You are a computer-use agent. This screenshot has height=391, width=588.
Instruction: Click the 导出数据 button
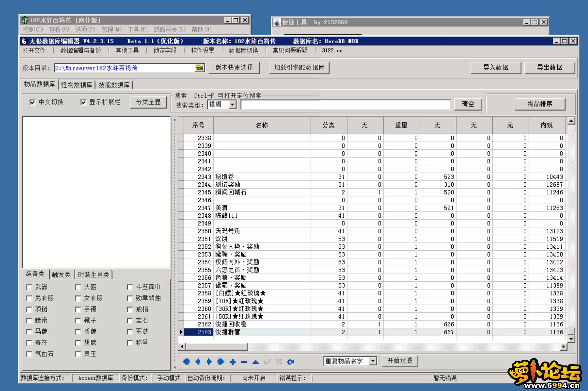pyautogui.click(x=550, y=68)
